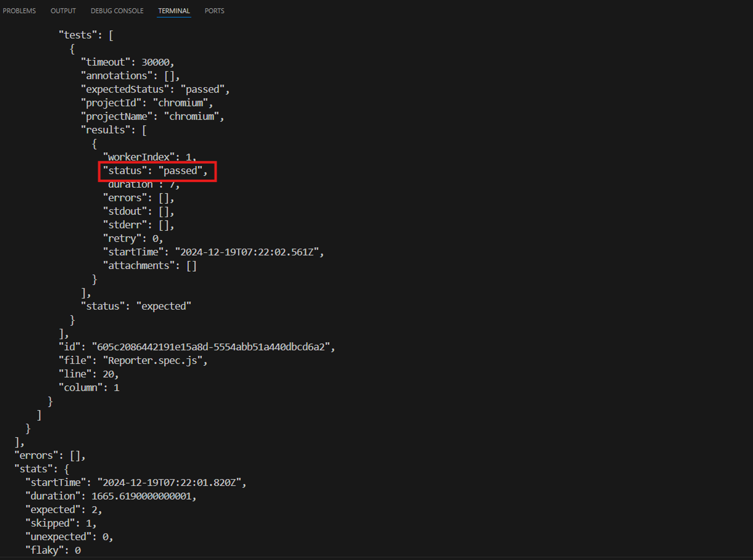Viewport: 753px width, 560px height.
Task: Click the "status": "passed" text
Action: click(x=155, y=171)
